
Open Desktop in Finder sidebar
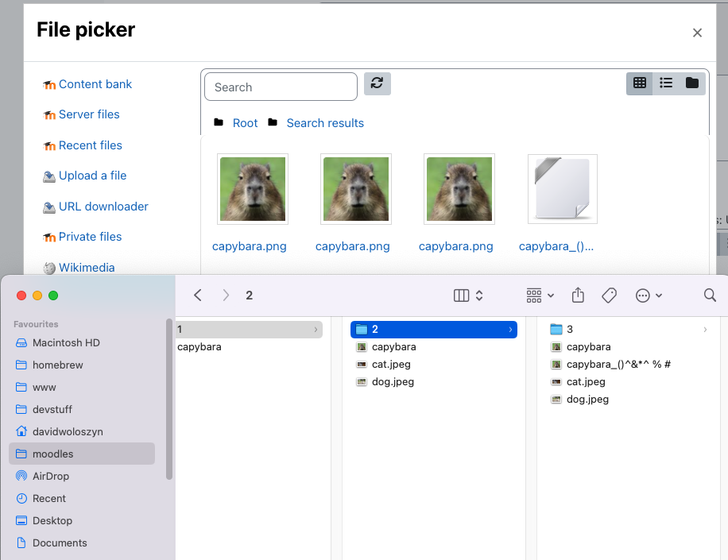coord(82,521)
